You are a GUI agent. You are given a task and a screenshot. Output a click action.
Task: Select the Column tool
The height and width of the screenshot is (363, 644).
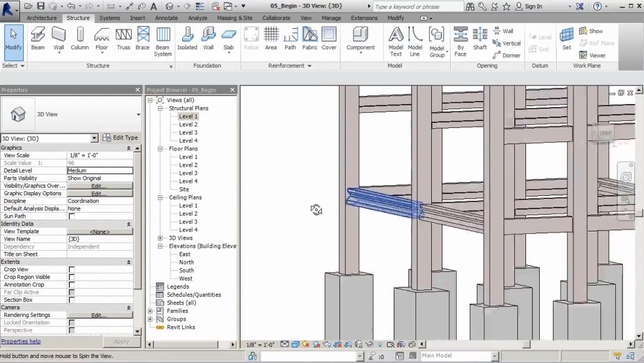click(80, 39)
